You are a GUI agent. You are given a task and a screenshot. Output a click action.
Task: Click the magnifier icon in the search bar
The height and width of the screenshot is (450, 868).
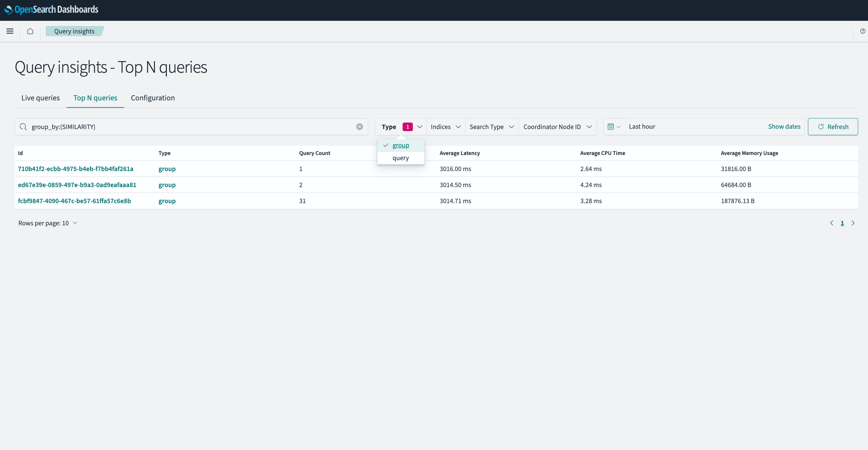(x=23, y=126)
